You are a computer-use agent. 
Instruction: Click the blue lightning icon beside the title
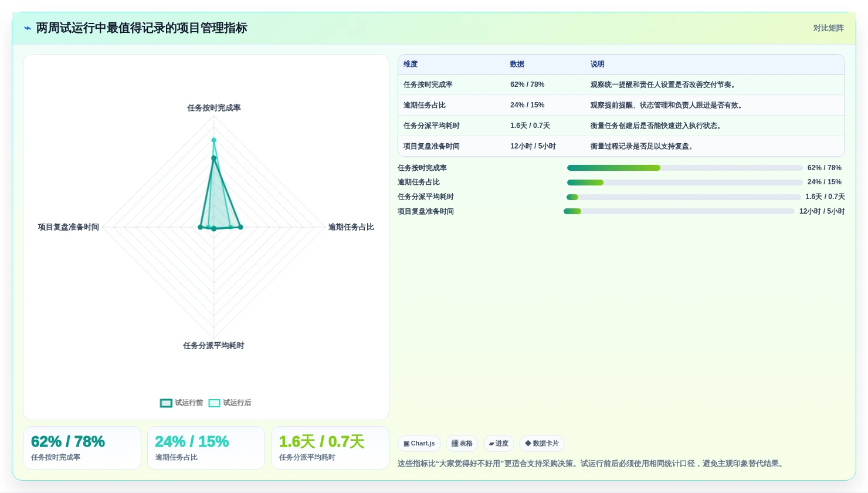[x=28, y=28]
